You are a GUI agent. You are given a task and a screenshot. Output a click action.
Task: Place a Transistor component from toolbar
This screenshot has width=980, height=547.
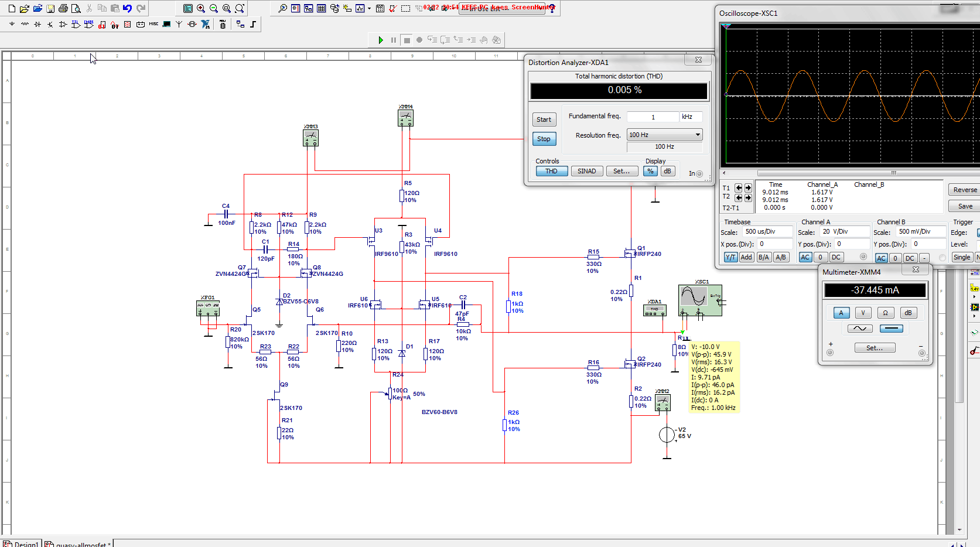tap(50, 24)
